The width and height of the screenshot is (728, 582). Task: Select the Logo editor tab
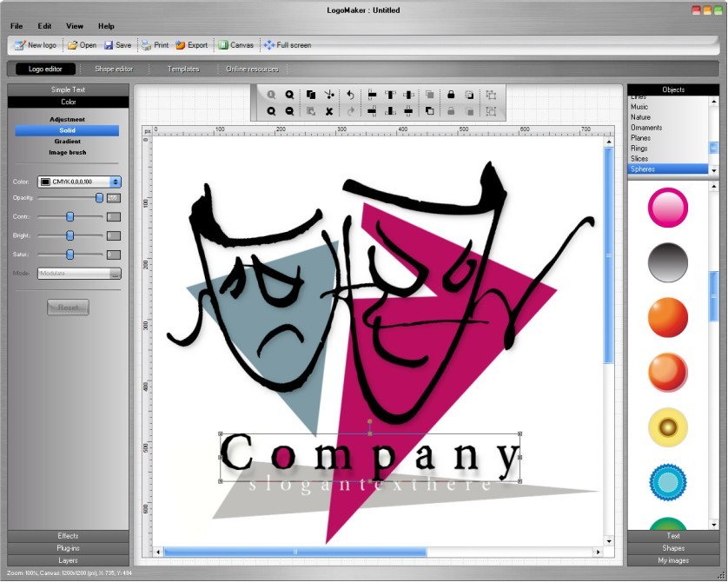45,69
